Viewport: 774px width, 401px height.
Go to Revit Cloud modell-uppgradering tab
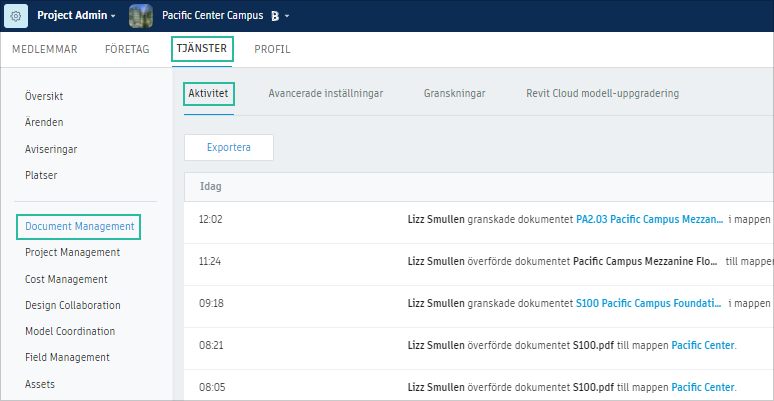click(x=602, y=93)
